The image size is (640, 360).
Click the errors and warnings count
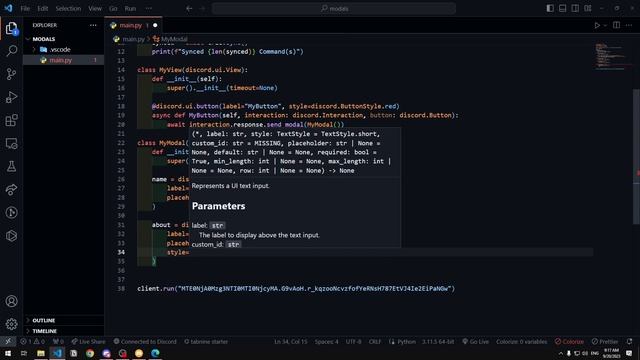pyautogui.click(x=32, y=342)
